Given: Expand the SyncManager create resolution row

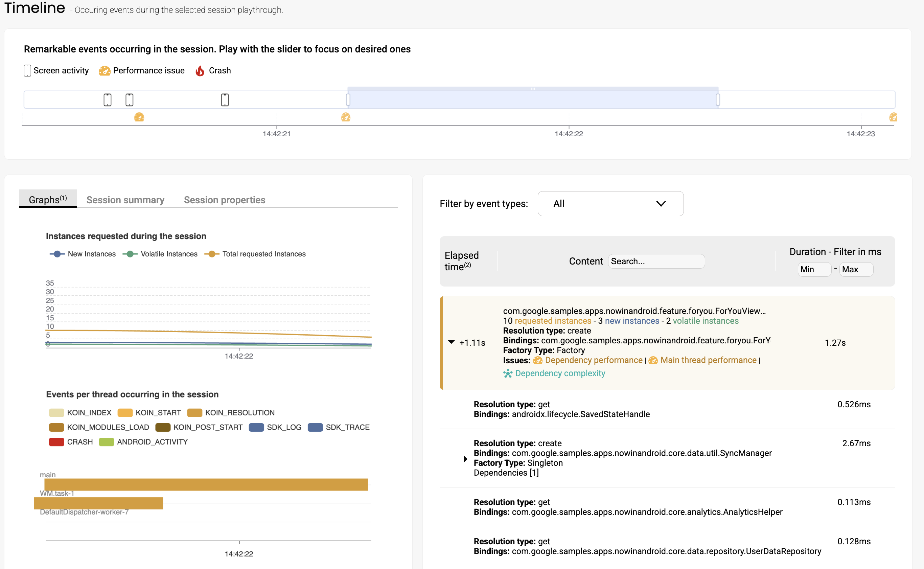Looking at the screenshot, I should click(x=465, y=459).
